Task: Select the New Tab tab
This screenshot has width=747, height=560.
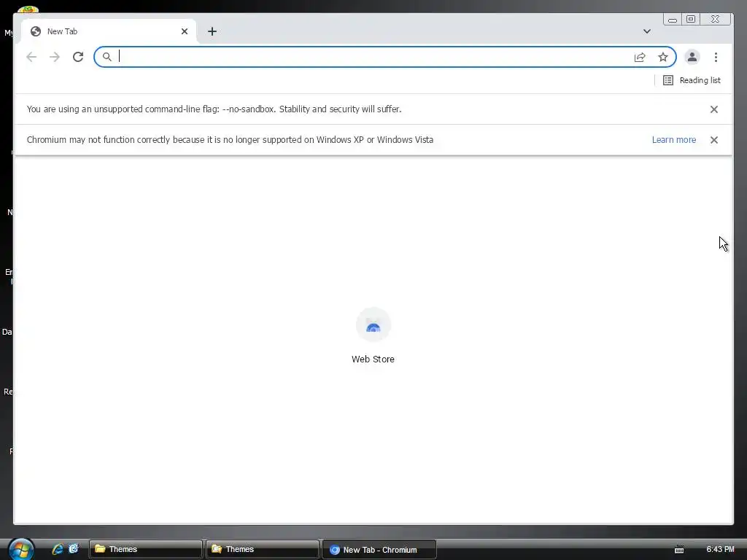Action: tap(109, 31)
